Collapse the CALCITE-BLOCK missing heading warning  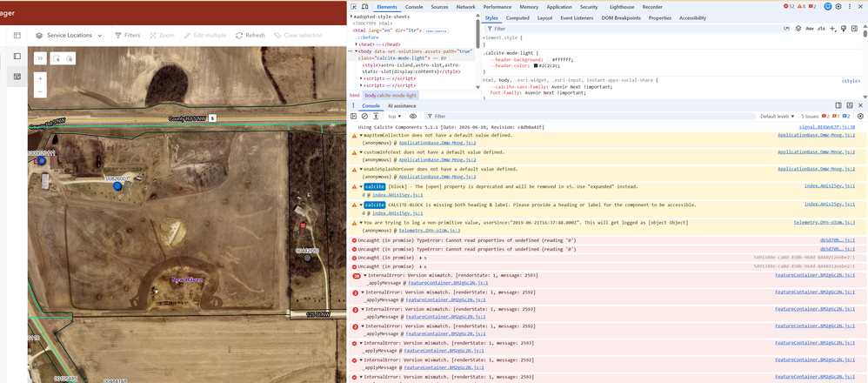click(360, 205)
